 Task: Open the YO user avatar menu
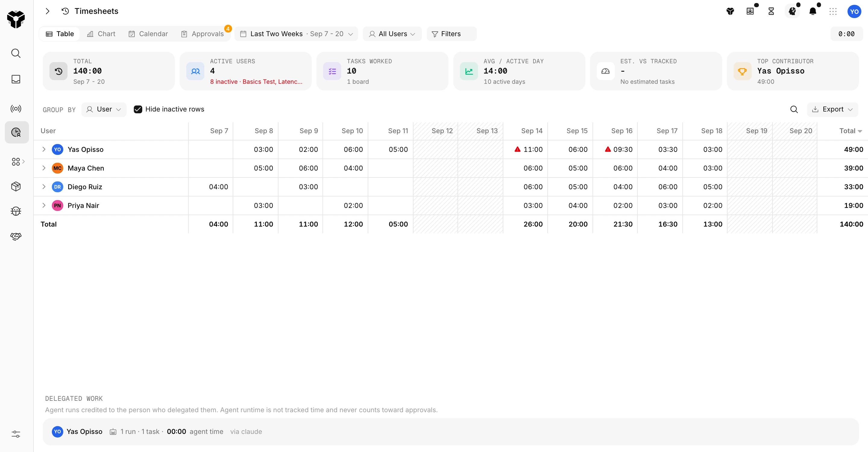point(854,11)
